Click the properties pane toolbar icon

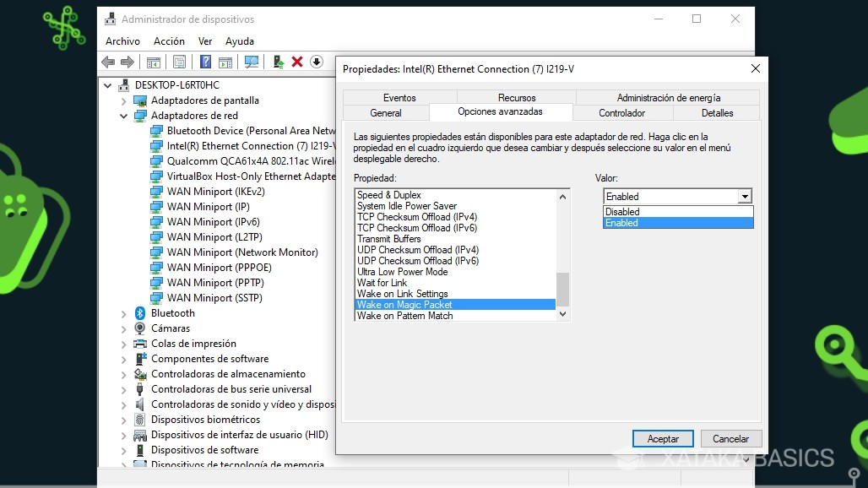[x=178, y=61]
